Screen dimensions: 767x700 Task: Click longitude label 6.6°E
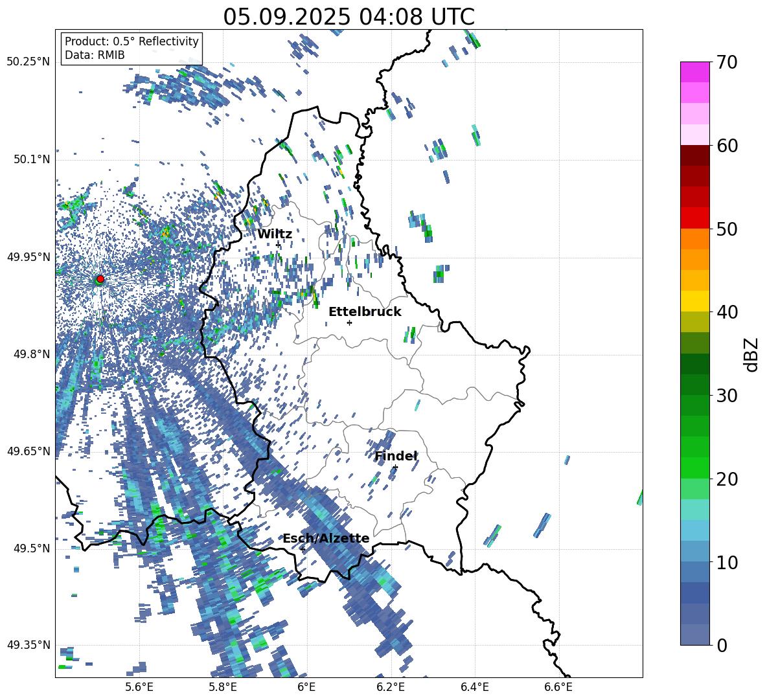(x=558, y=688)
